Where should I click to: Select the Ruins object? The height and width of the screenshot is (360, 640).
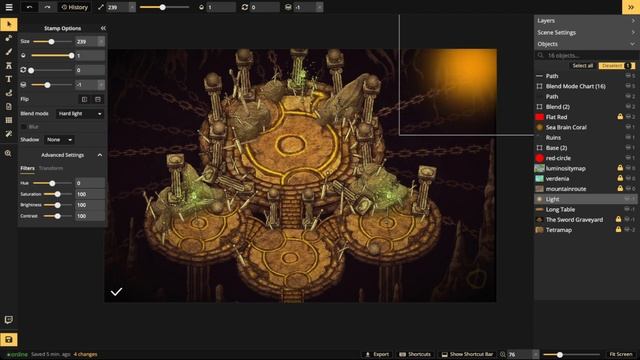[x=587, y=138]
